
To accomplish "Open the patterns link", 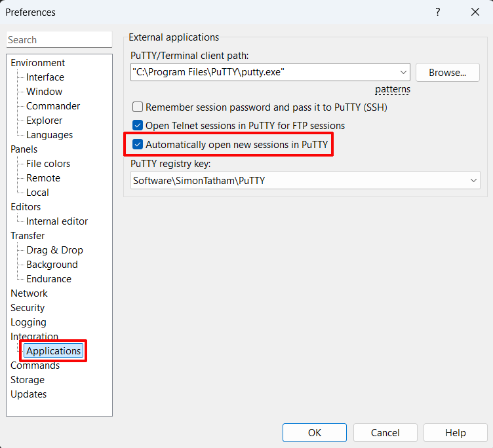I will pos(392,89).
